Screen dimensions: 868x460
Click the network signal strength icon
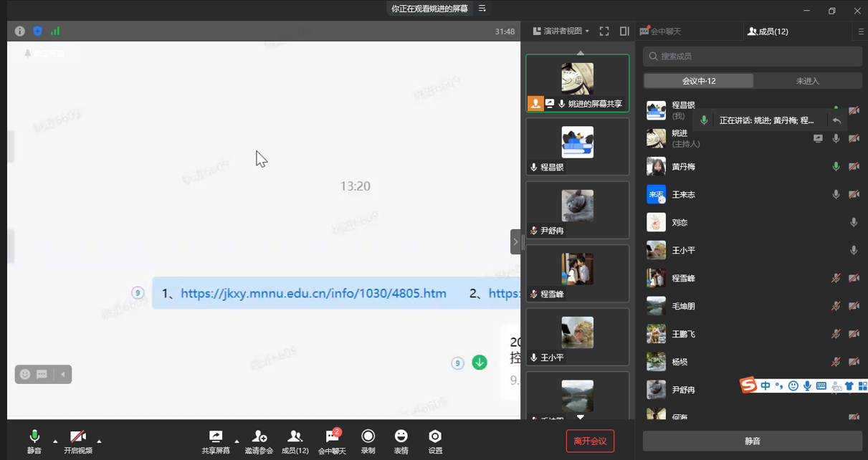[55, 32]
